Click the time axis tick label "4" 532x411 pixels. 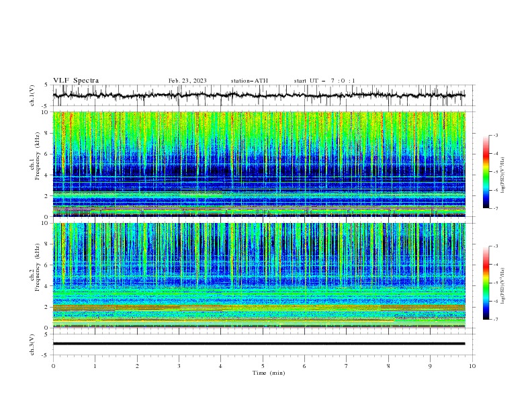coord(220,366)
